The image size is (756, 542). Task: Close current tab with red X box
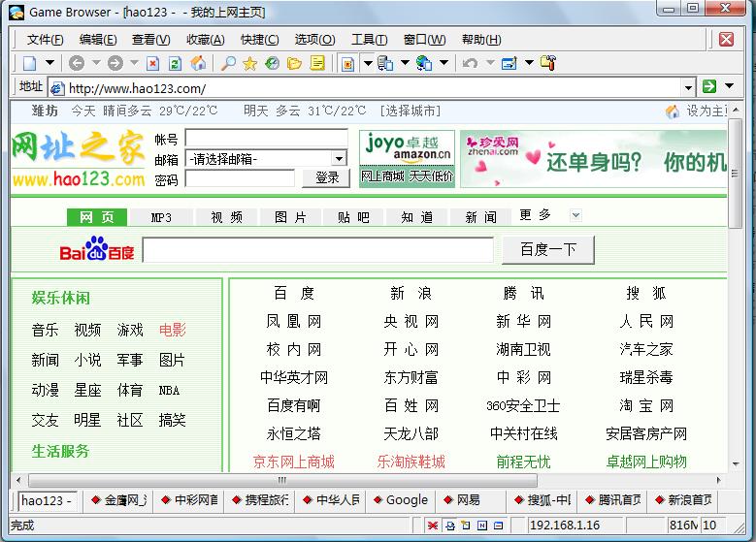(726, 39)
